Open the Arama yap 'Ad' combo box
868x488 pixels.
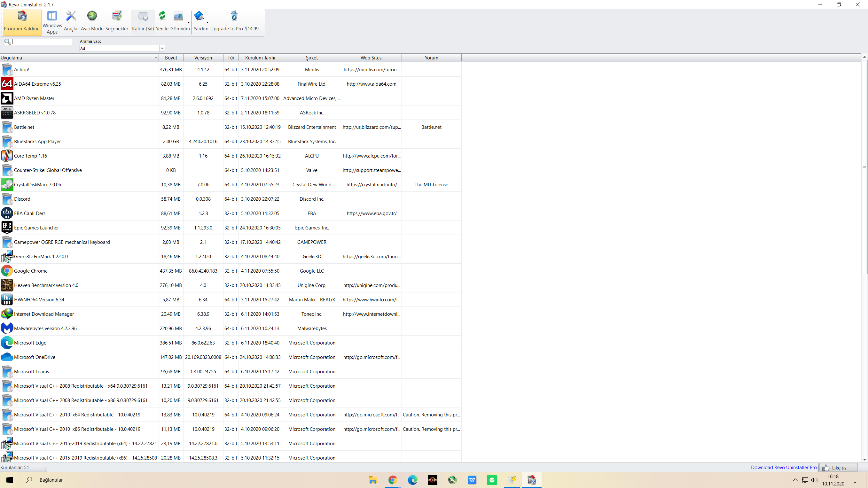pyautogui.click(x=162, y=48)
